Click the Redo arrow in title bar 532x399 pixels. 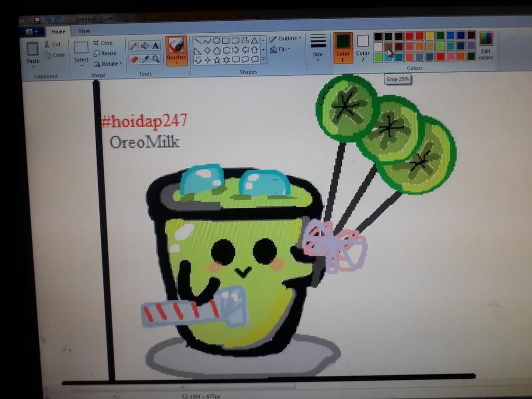pyautogui.click(x=58, y=20)
